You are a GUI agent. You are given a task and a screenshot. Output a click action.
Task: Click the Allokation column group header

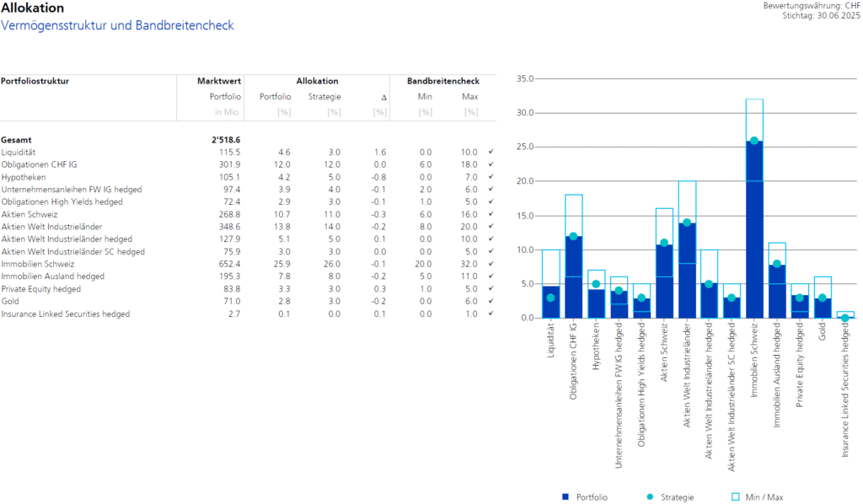coord(317,82)
